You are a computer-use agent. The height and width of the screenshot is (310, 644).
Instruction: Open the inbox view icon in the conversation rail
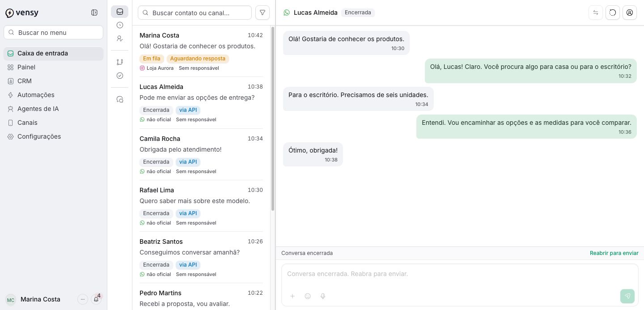pyautogui.click(x=119, y=12)
